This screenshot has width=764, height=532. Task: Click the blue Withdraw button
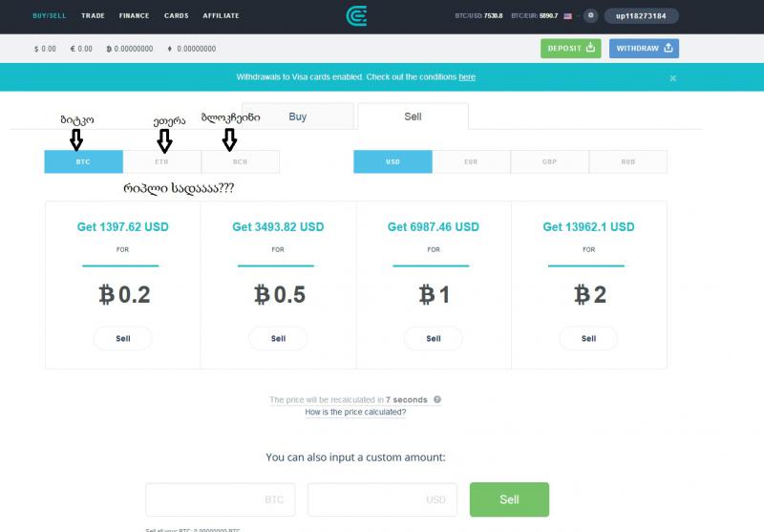[x=644, y=48]
